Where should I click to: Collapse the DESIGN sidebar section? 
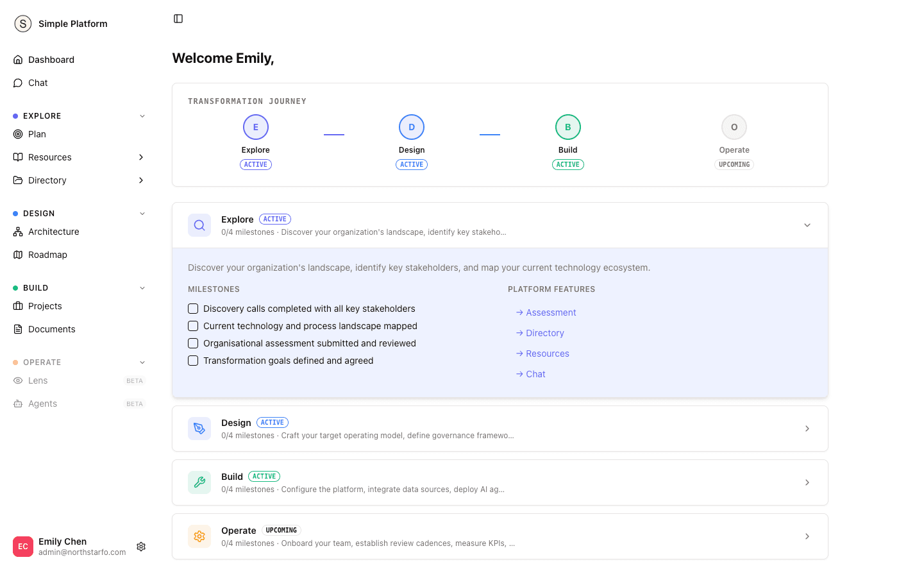[x=142, y=214]
